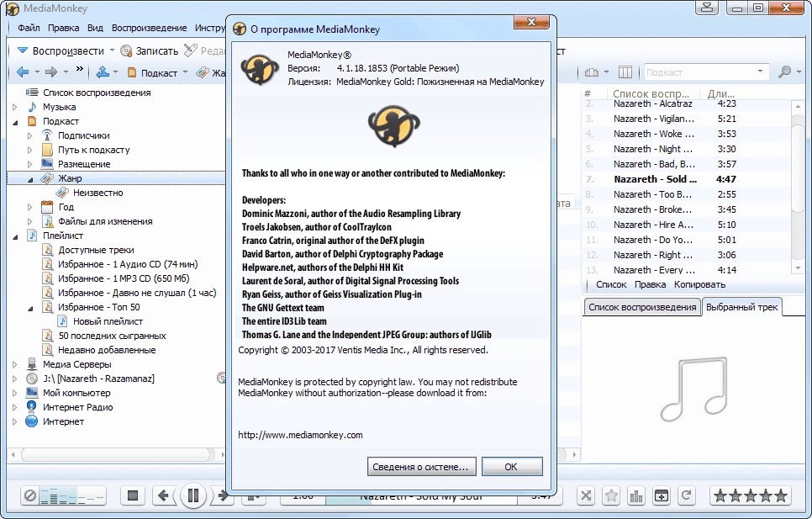Open the Правка menu
The height and width of the screenshot is (519, 812).
(x=63, y=28)
